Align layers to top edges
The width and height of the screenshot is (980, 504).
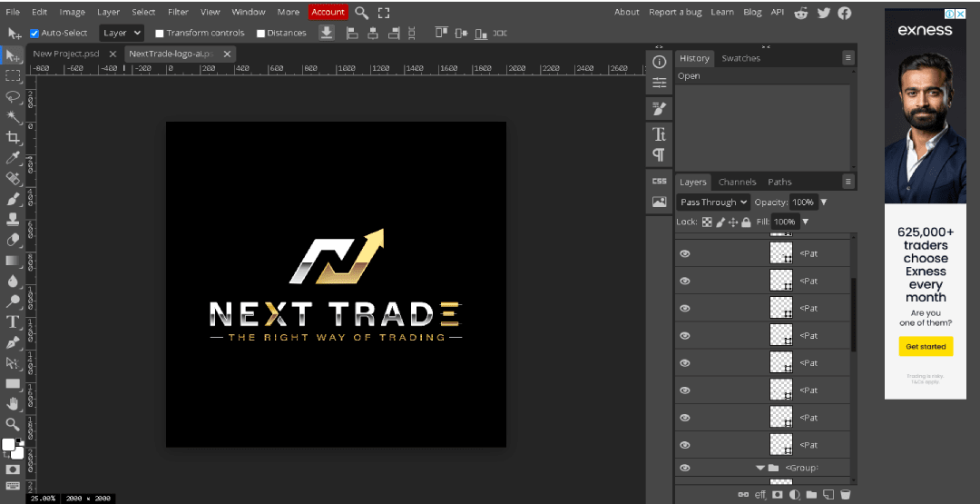[442, 33]
